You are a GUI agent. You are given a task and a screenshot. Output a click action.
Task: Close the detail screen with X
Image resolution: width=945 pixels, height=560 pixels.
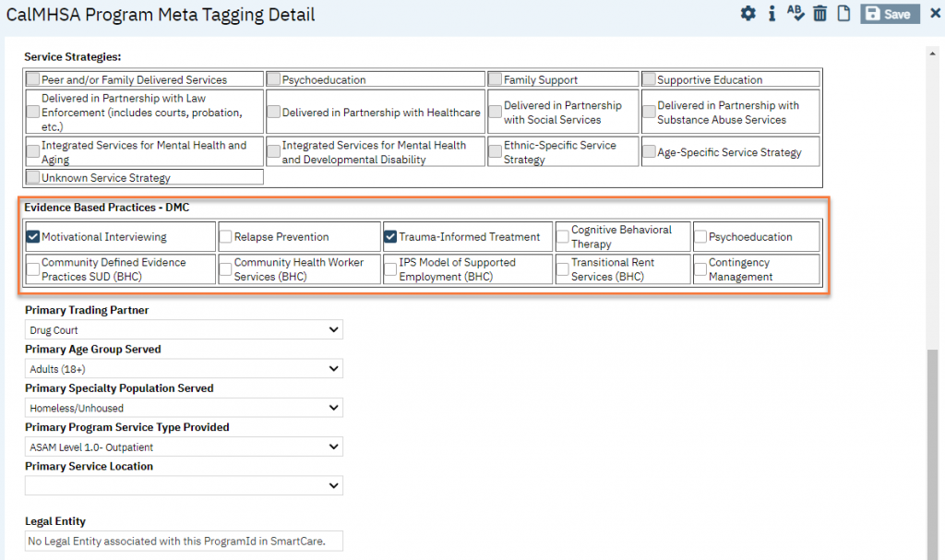936,13
